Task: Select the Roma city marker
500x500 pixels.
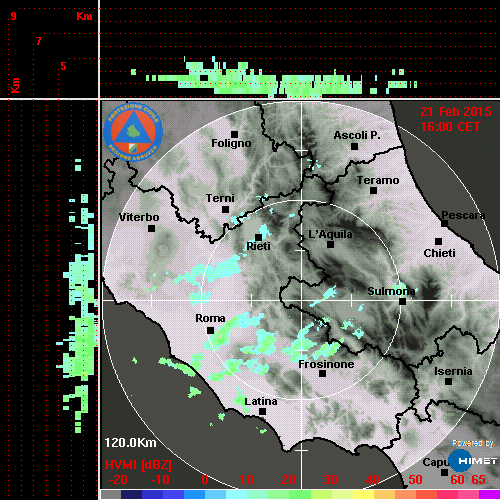Action: tap(210, 330)
